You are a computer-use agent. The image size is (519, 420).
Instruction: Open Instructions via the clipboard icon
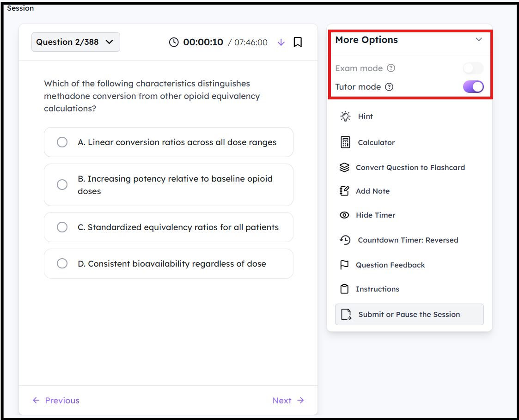[x=344, y=289]
